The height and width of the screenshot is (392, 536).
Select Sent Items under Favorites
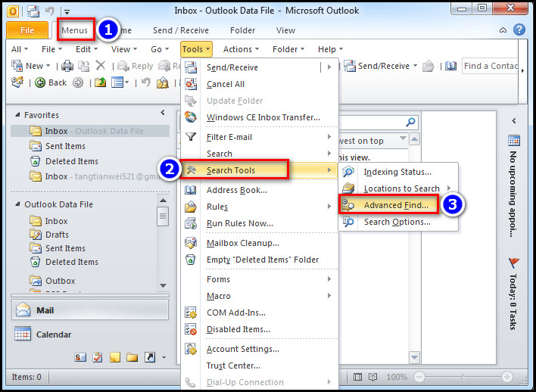click(57, 146)
